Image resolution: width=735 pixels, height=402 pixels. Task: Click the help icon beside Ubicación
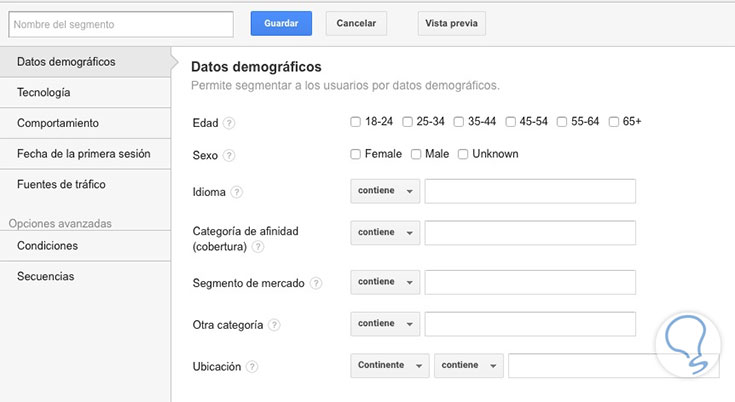click(x=252, y=367)
